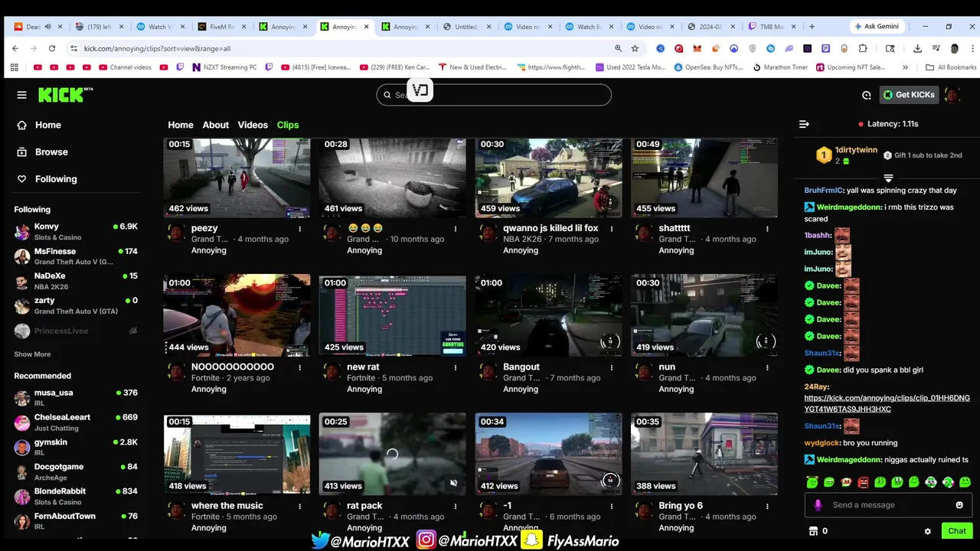
Task: Open ChelseaLeeart recommended channel
Action: point(76,422)
